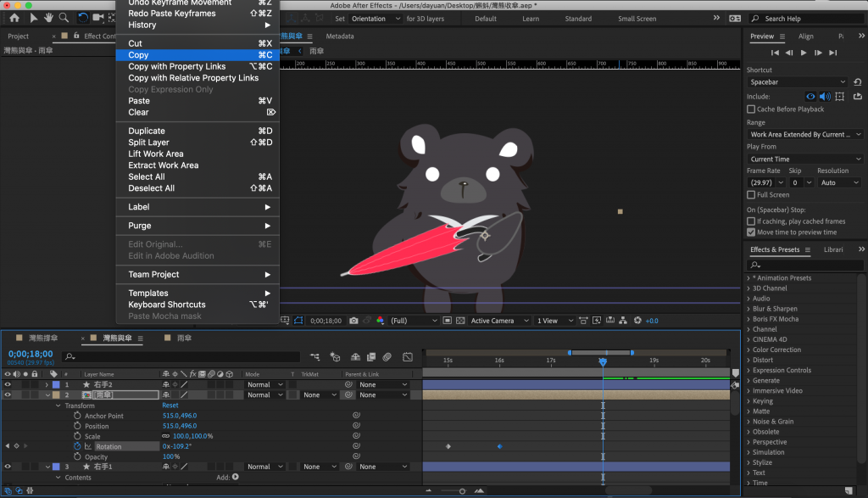The height and width of the screenshot is (498, 868).
Task: Expand the Blur & Sharpen effects category
Action: (x=748, y=309)
